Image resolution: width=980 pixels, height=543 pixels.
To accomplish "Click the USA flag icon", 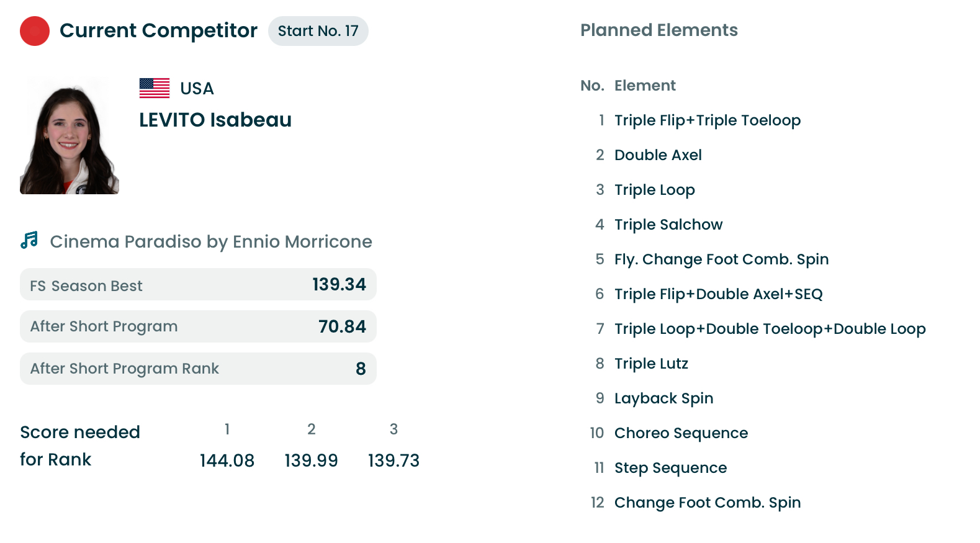I will 155,88.
